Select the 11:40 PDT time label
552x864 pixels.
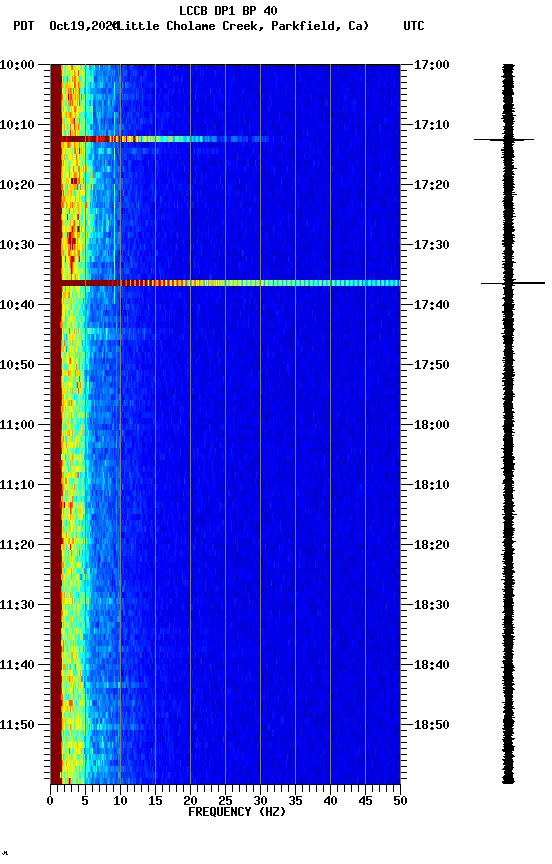17,666
